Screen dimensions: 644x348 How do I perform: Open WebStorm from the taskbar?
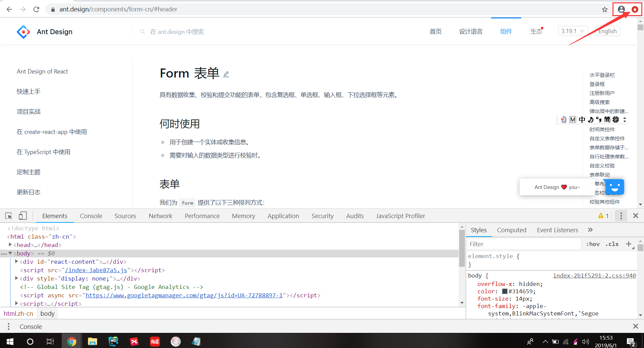click(x=113, y=342)
